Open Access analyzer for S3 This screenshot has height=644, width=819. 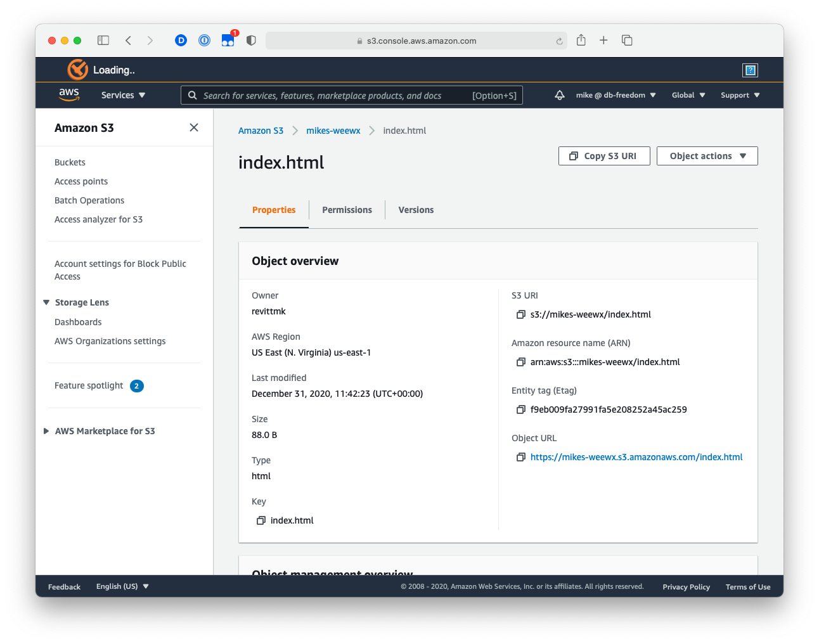coord(98,219)
